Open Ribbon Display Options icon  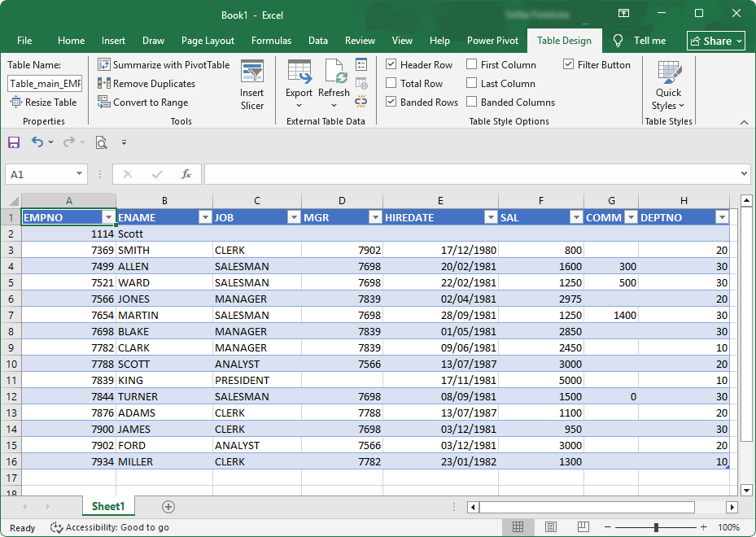coord(624,14)
